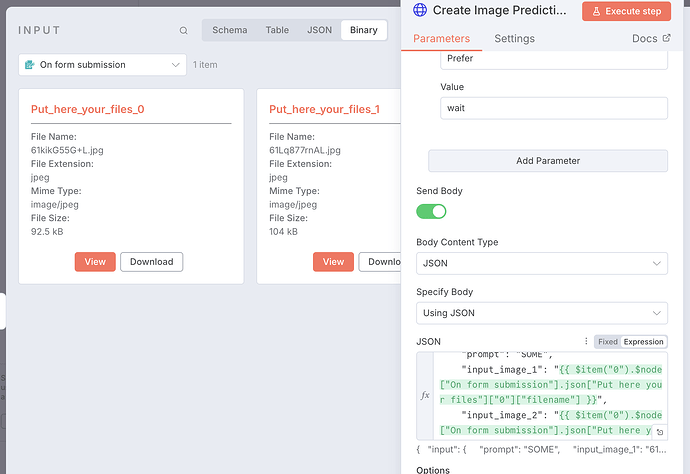690x474 pixels.
Task: Click the search icon in Input panel
Action: (184, 30)
